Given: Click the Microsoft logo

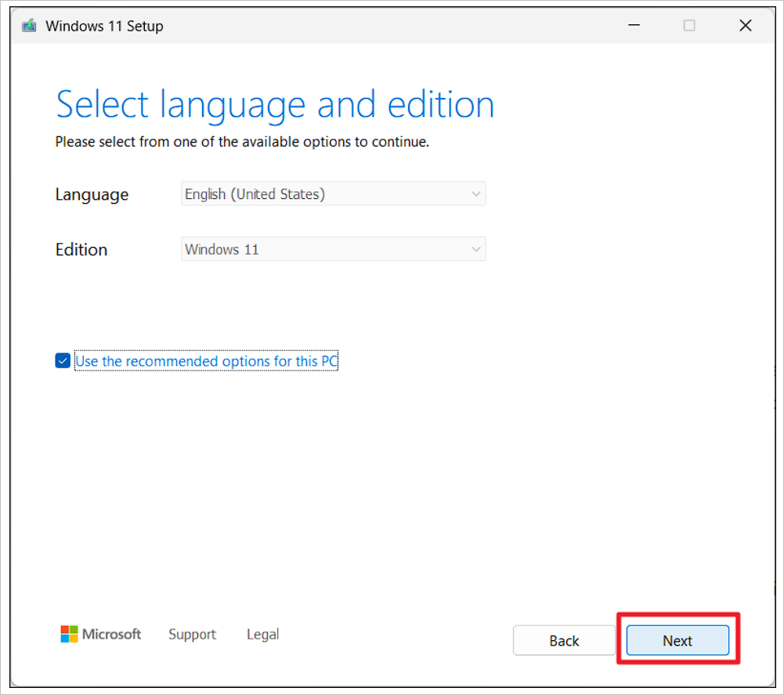Looking at the screenshot, I should 100,634.
